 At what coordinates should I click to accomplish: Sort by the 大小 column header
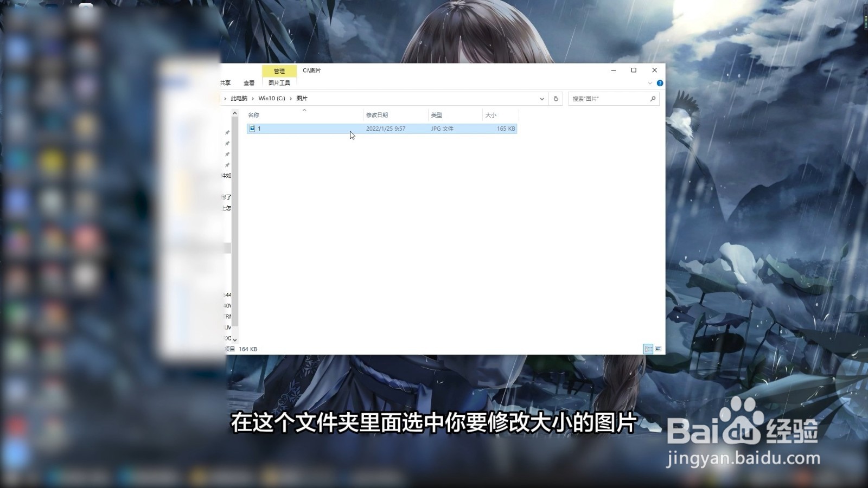click(500, 115)
